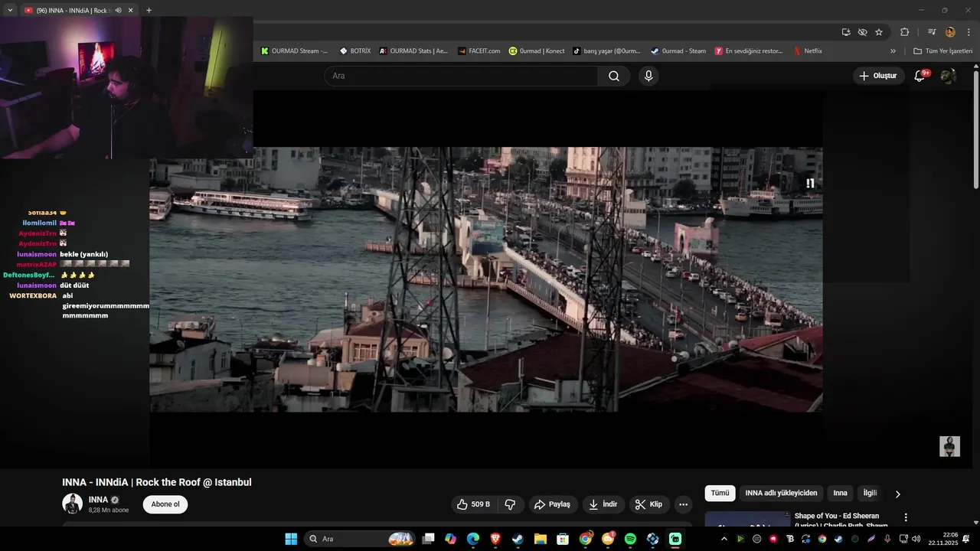Open YouTube notifications bell

[920, 76]
